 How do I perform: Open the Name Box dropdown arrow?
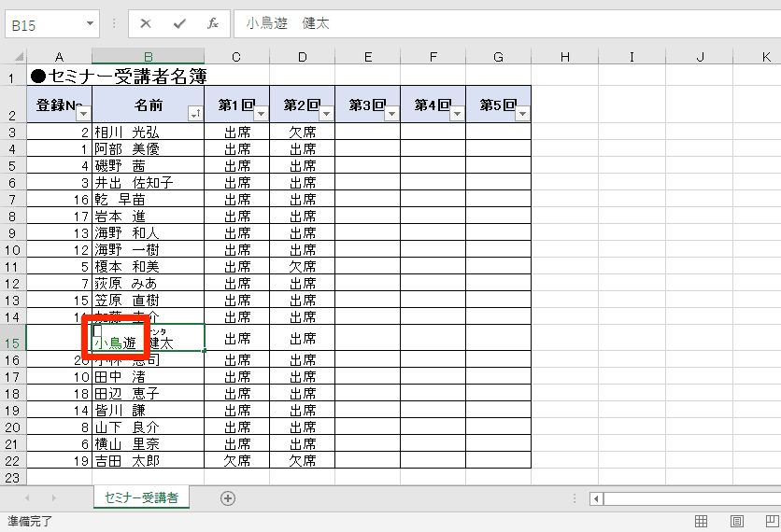tap(90, 23)
